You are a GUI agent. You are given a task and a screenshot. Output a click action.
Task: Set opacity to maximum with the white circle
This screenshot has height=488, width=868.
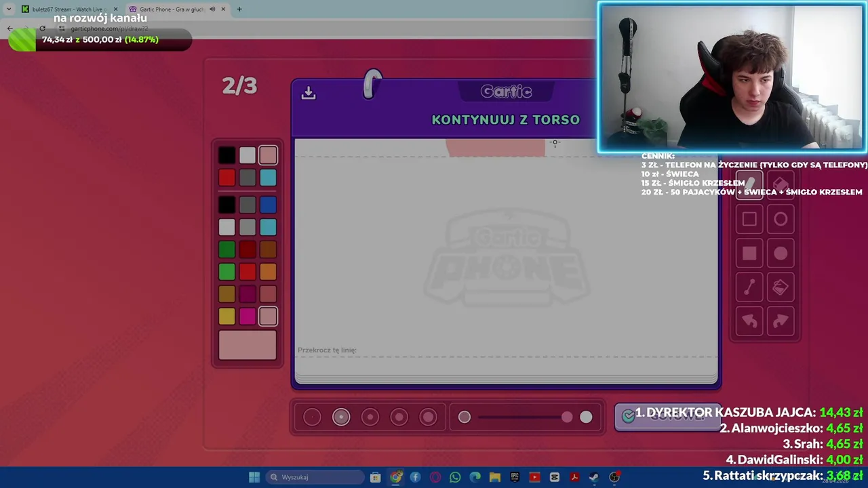pyautogui.click(x=586, y=418)
